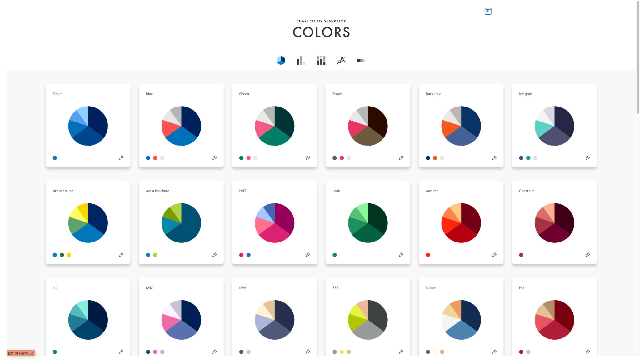
Task: Switch to the line chart tab
Action: pyautogui.click(x=341, y=60)
